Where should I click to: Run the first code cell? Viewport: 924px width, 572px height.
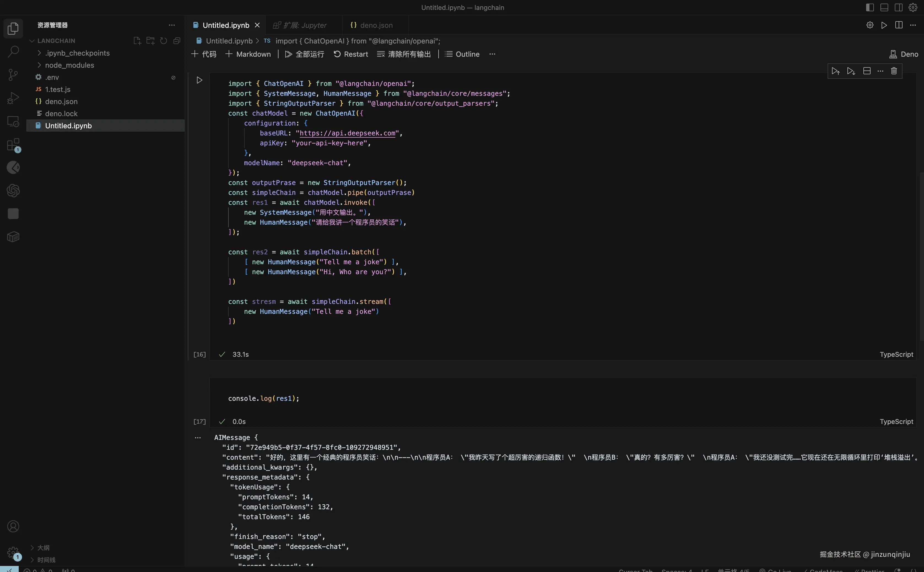tap(199, 80)
